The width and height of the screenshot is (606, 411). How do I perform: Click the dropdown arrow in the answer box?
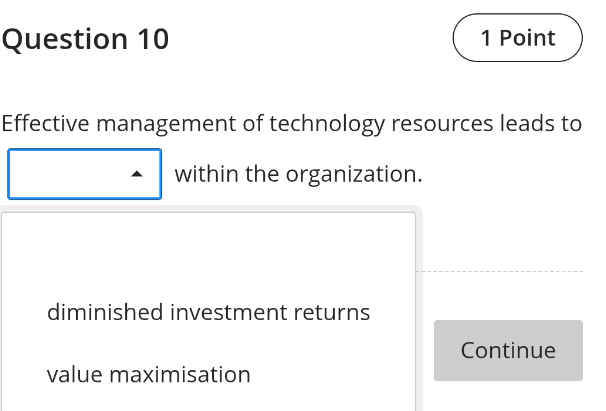tap(137, 175)
